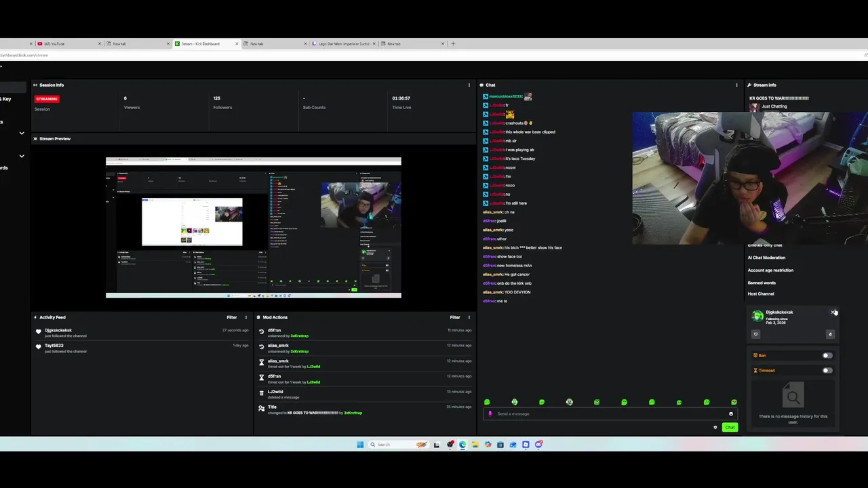Open new browser tab with plus button
The width and height of the screenshot is (868, 488).
coord(453,43)
